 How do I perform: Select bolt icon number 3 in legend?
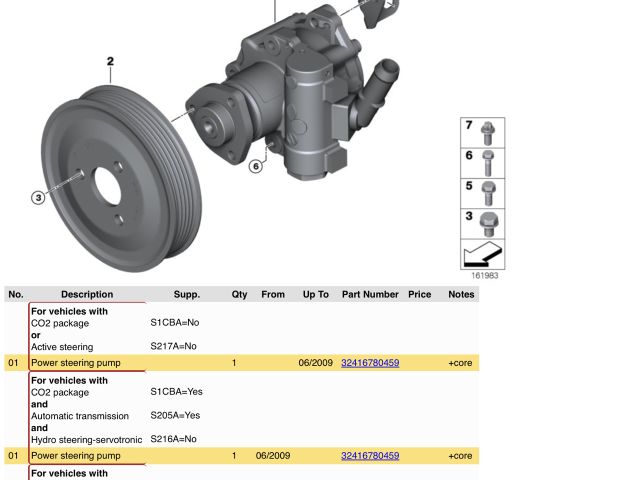pos(487,223)
